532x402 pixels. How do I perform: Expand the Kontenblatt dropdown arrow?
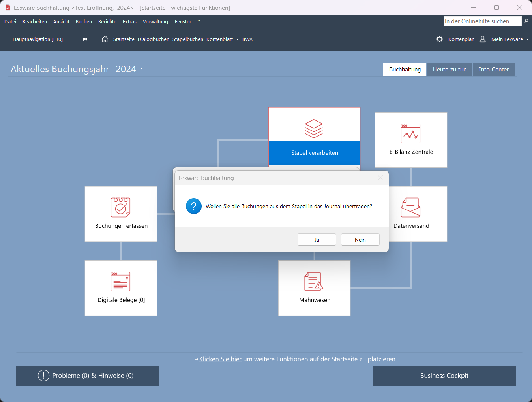pyautogui.click(x=237, y=39)
